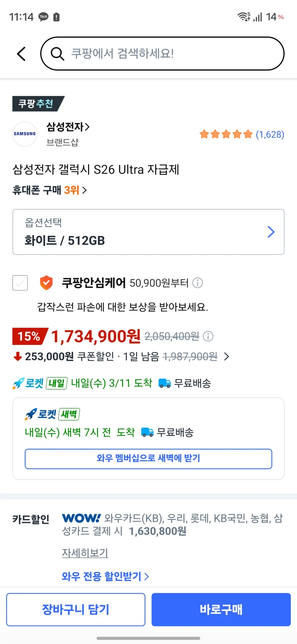Tap the 쿠팡안심케어 shield icon
This screenshot has height=644, width=297.
(x=46, y=283)
